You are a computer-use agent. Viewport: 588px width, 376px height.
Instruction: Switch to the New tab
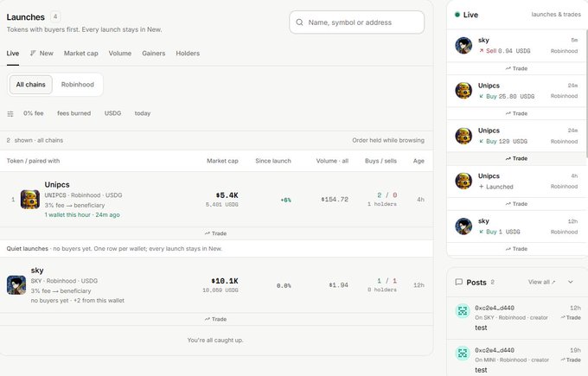[x=42, y=54]
